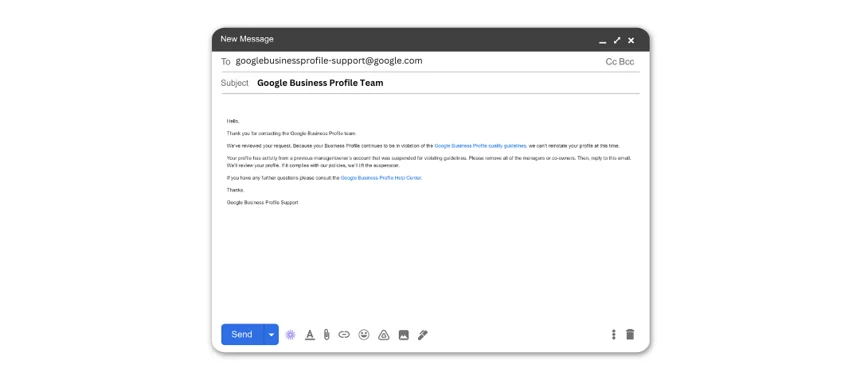The height and width of the screenshot is (384, 860).
Task: Insert files from Google Drive icon
Action: tap(384, 335)
